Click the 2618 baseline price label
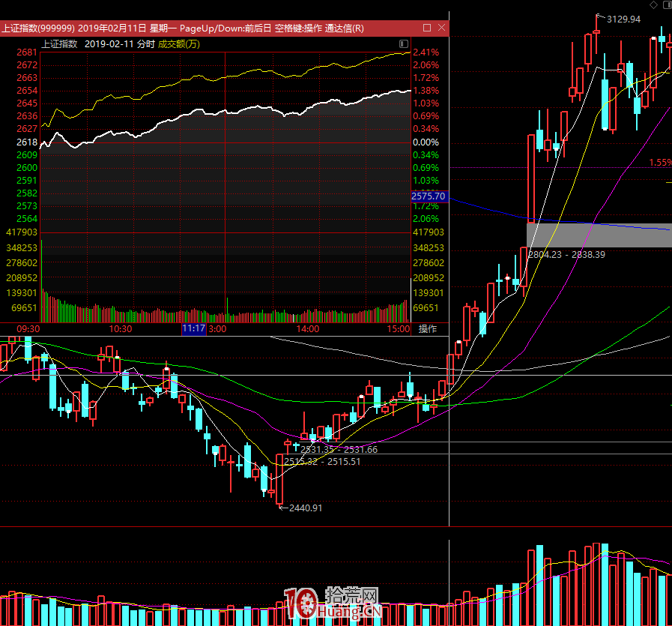The height and width of the screenshot is (626, 672). point(27,142)
